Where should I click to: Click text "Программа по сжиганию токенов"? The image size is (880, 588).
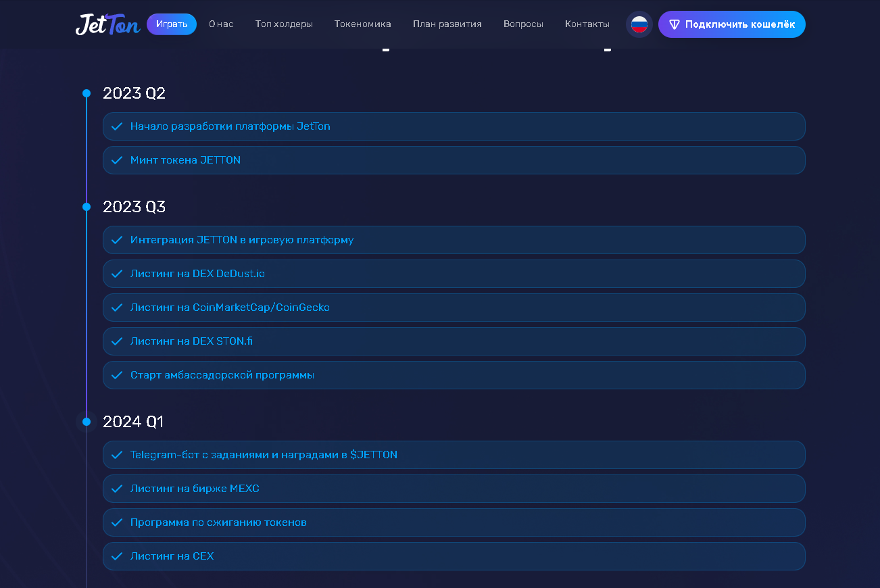tap(218, 522)
